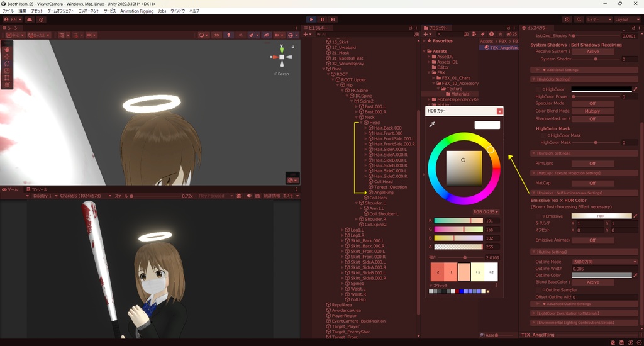644x346 pixels.
Task: Select the Hand tool in the scene
Action: pos(7,49)
